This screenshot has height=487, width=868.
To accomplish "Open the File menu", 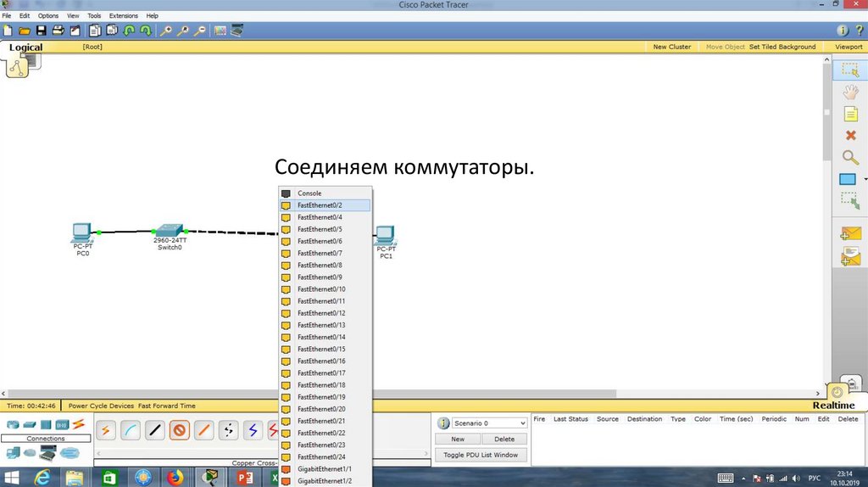I will click(7, 15).
